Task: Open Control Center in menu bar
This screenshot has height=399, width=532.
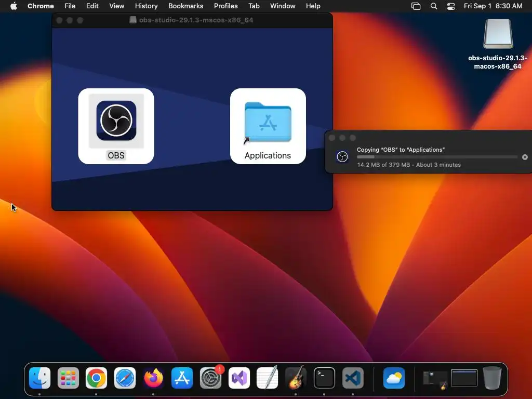Action: point(451,6)
